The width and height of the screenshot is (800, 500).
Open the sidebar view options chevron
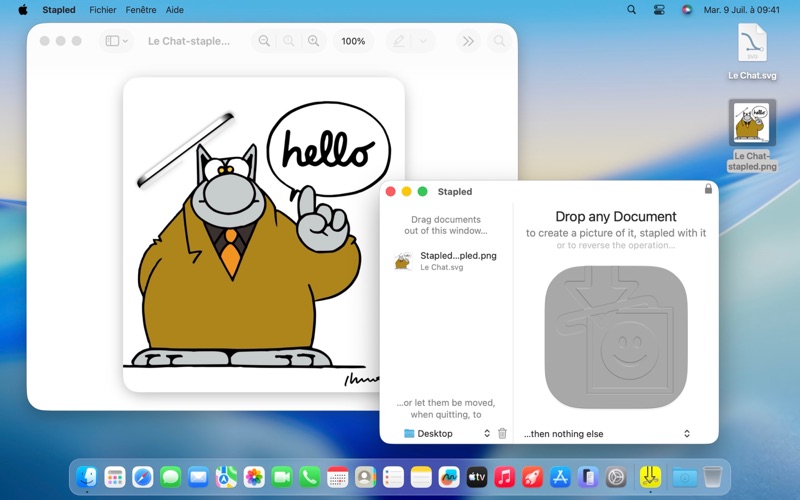click(125, 41)
